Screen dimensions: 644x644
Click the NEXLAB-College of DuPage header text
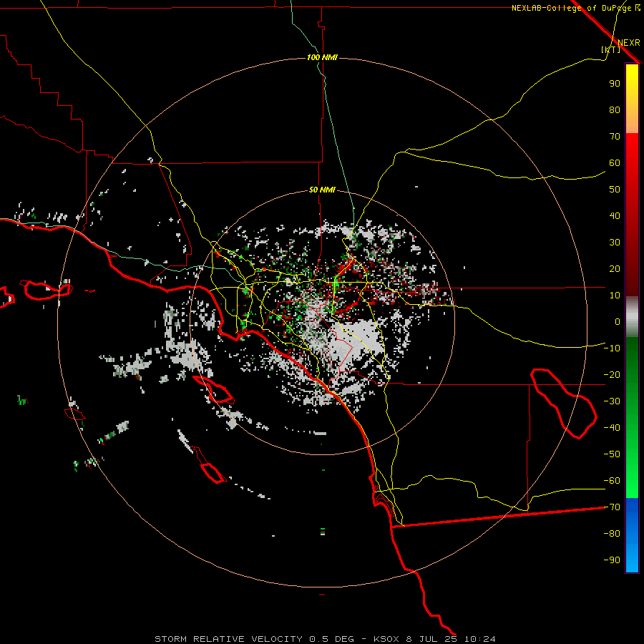571,8
